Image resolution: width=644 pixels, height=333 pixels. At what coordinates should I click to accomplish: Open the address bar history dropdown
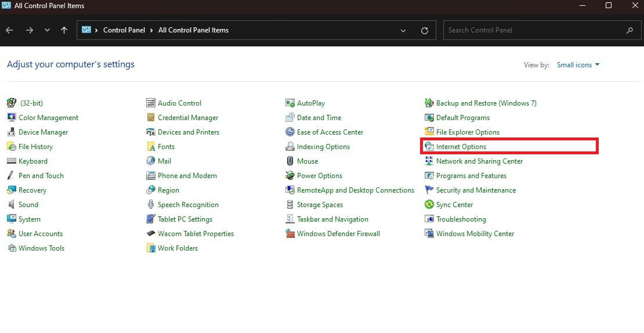[x=403, y=30]
